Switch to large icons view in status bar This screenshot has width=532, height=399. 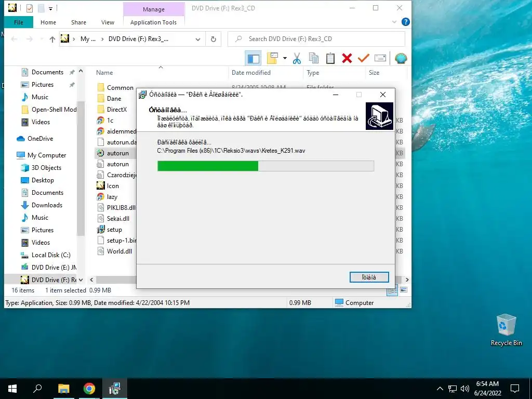pyautogui.click(x=403, y=290)
